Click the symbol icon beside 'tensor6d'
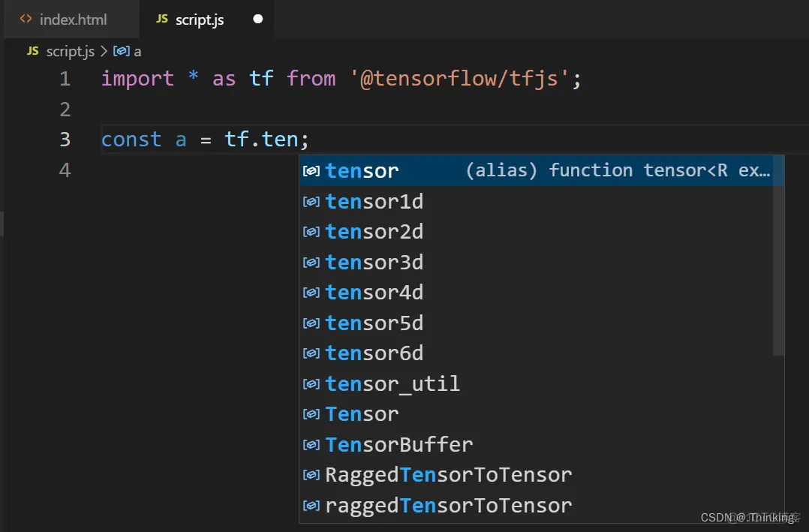 (311, 353)
